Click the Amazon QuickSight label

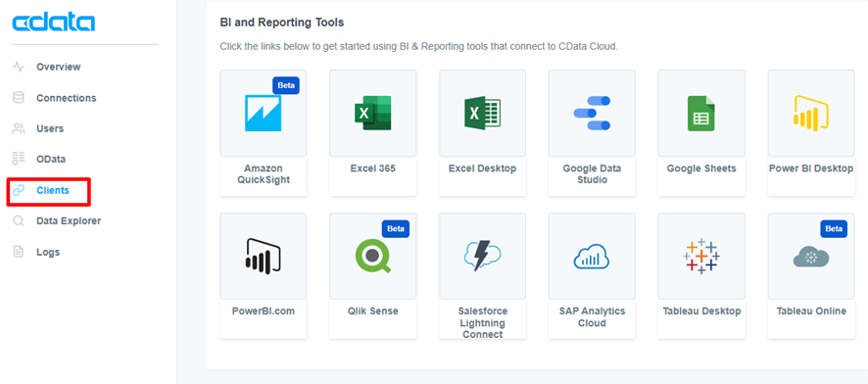click(264, 174)
